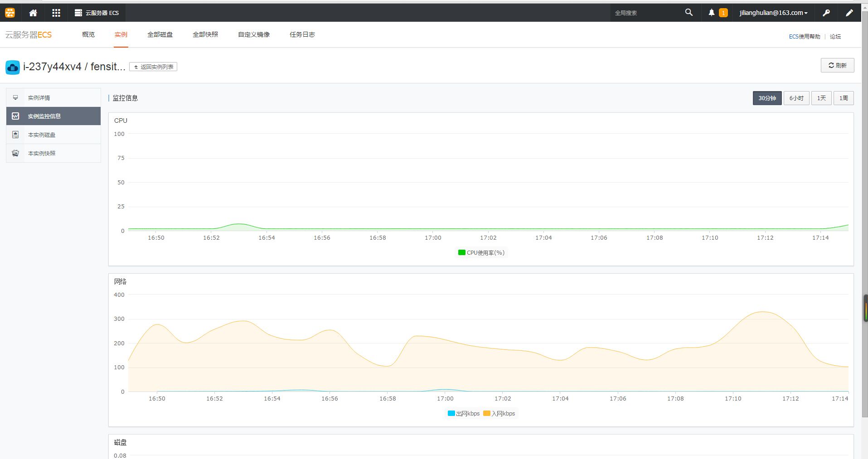Screen dimensions: 868x459
Task: Click the 返回实例列表 button
Action: point(153,67)
